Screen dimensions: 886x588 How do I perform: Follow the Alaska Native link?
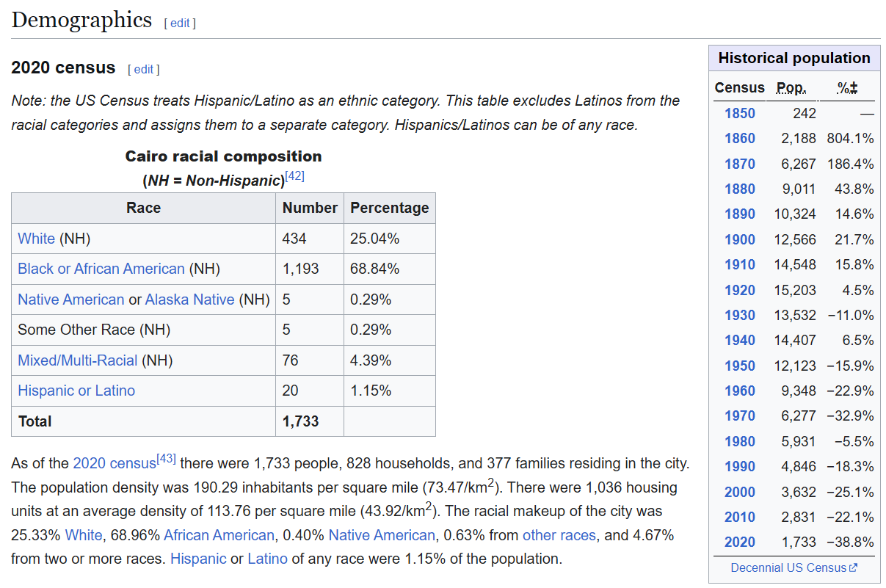[x=190, y=300]
